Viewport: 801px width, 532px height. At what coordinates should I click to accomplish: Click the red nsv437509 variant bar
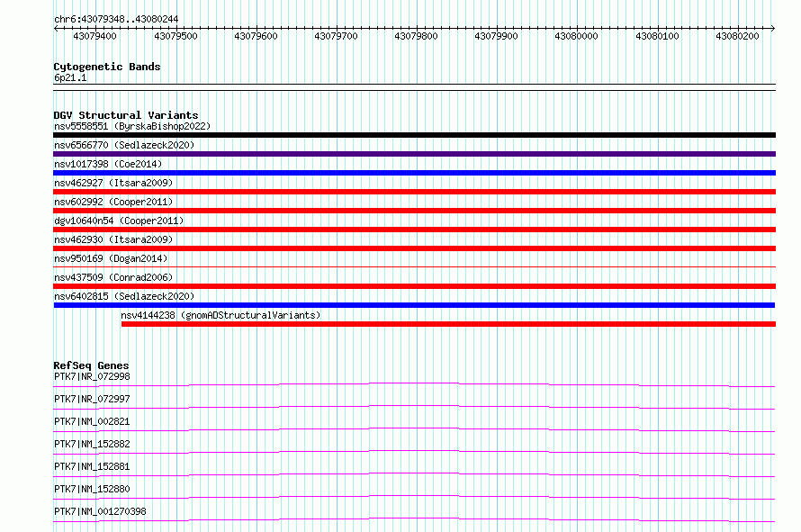[414, 286]
